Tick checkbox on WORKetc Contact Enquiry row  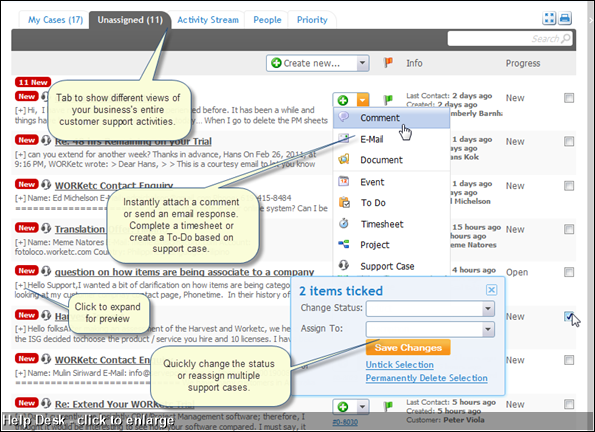tap(569, 186)
